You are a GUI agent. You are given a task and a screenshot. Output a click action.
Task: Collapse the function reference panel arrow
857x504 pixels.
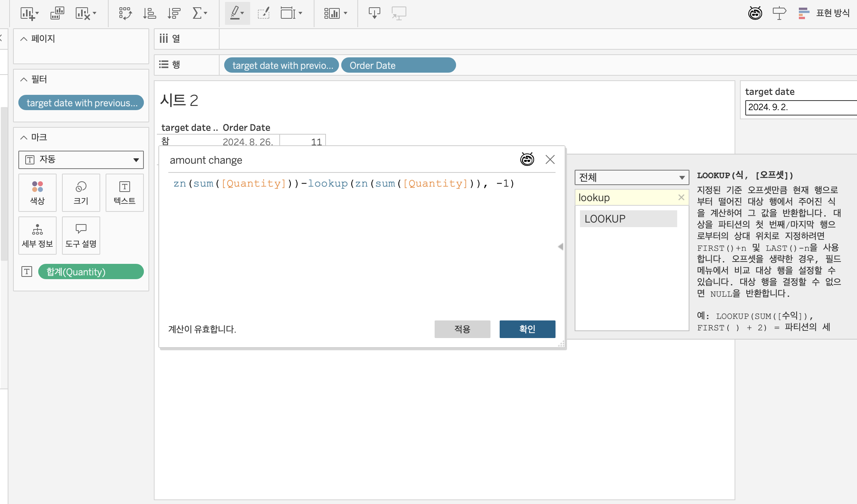point(560,247)
